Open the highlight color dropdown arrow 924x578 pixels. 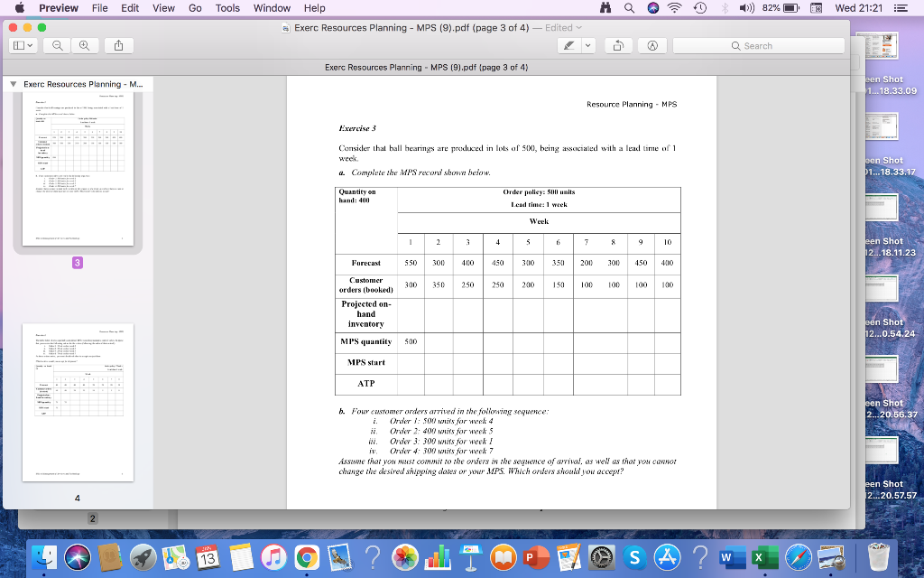coord(587,45)
